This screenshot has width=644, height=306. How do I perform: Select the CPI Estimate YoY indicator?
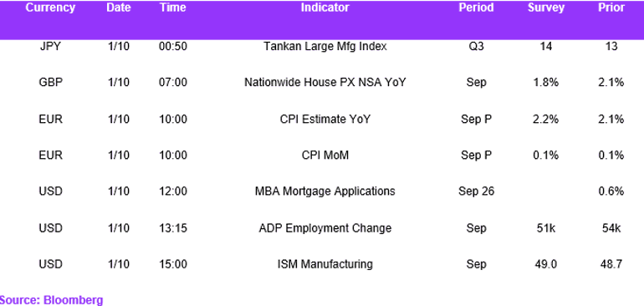pos(325,119)
